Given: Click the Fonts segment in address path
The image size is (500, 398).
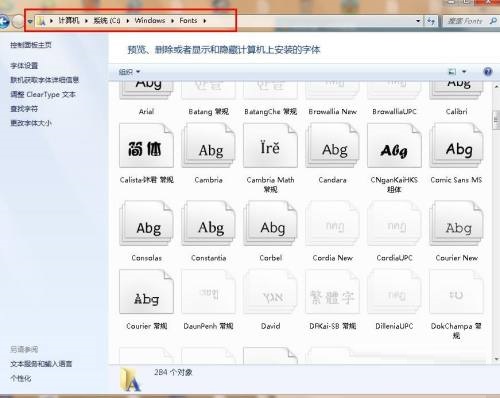Looking at the screenshot, I should 188,21.
